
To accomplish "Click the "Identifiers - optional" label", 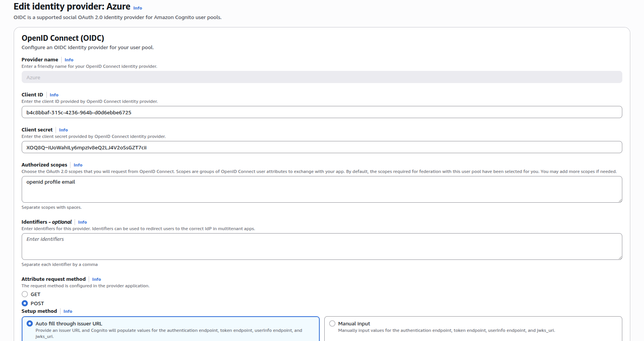I will (x=47, y=222).
